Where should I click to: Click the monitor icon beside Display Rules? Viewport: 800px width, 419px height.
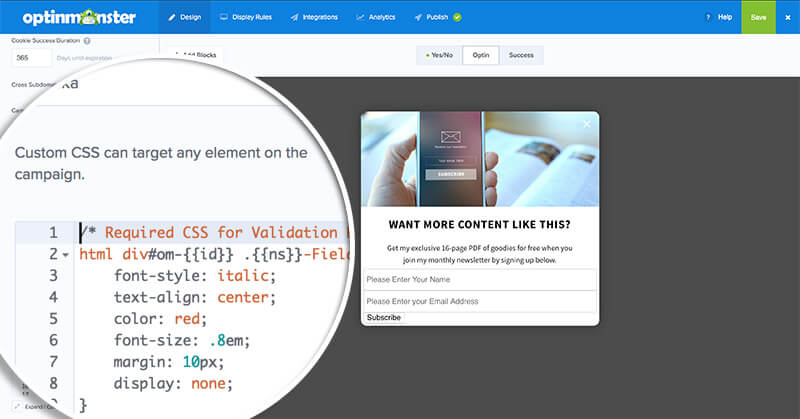(223, 17)
